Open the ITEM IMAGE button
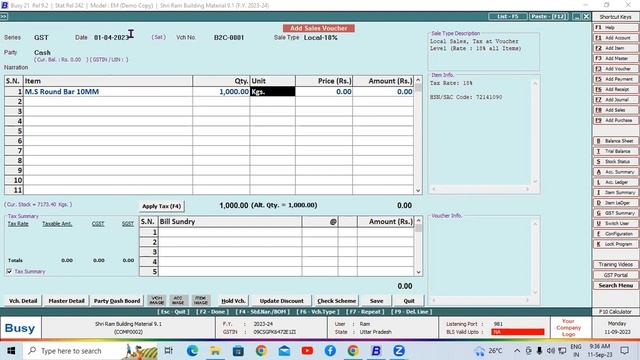 coord(200,300)
